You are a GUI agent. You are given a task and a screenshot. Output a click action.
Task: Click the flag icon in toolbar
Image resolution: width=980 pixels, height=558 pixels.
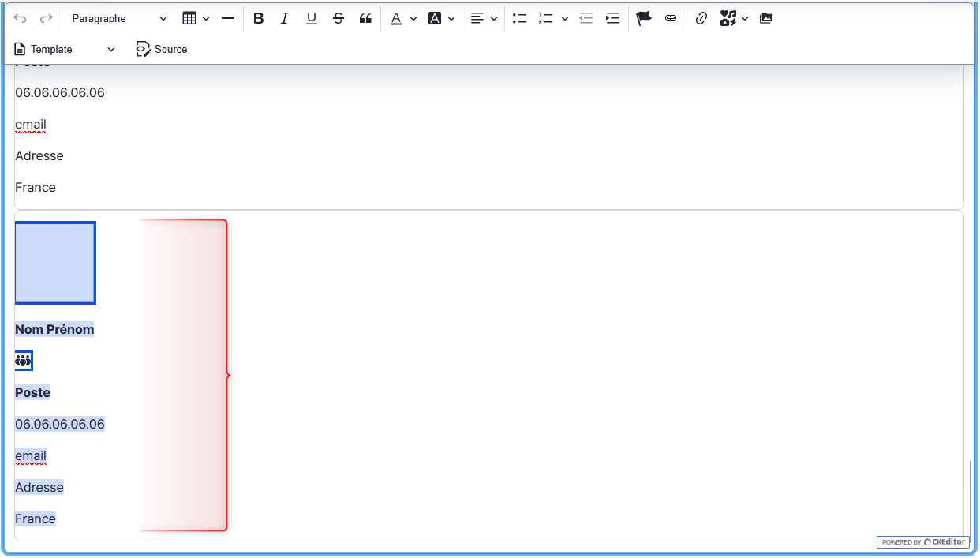point(644,18)
